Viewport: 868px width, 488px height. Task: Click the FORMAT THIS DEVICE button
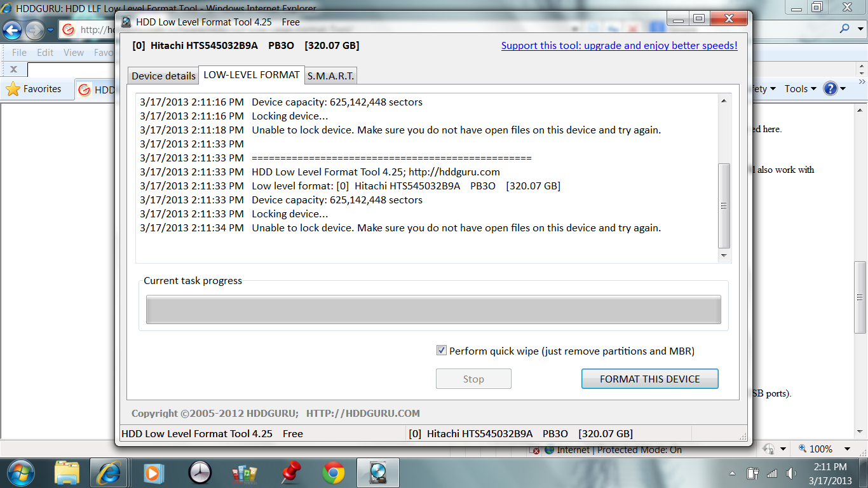(x=649, y=379)
